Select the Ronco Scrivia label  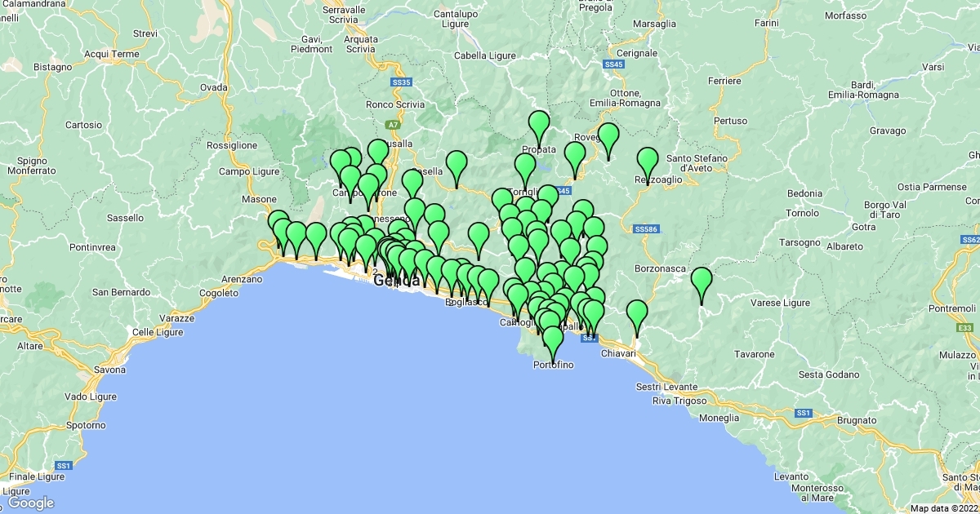(x=396, y=104)
